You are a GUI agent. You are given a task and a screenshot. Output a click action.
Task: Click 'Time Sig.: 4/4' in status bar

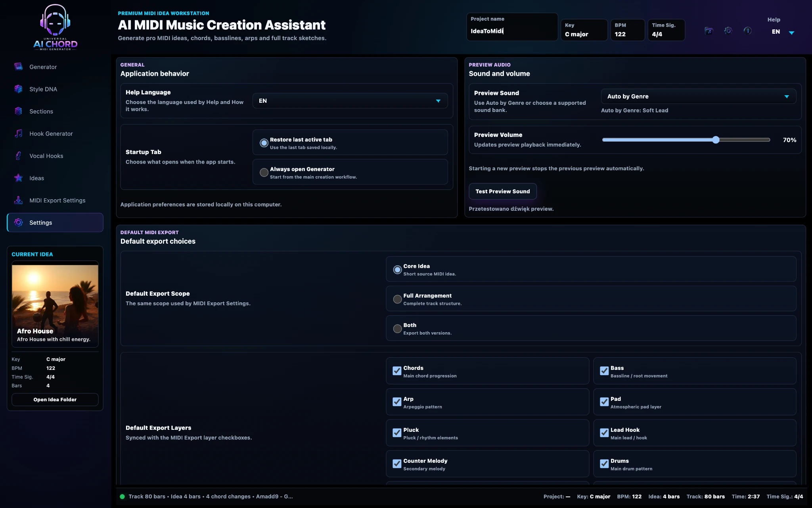(785, 496)
